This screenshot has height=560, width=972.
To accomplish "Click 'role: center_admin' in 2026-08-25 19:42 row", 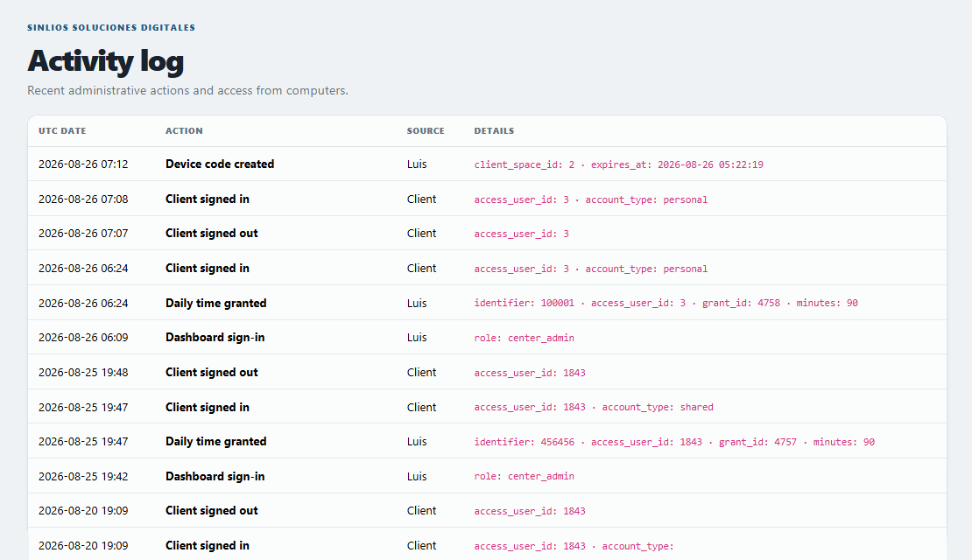I will click(x=524, y=476).
